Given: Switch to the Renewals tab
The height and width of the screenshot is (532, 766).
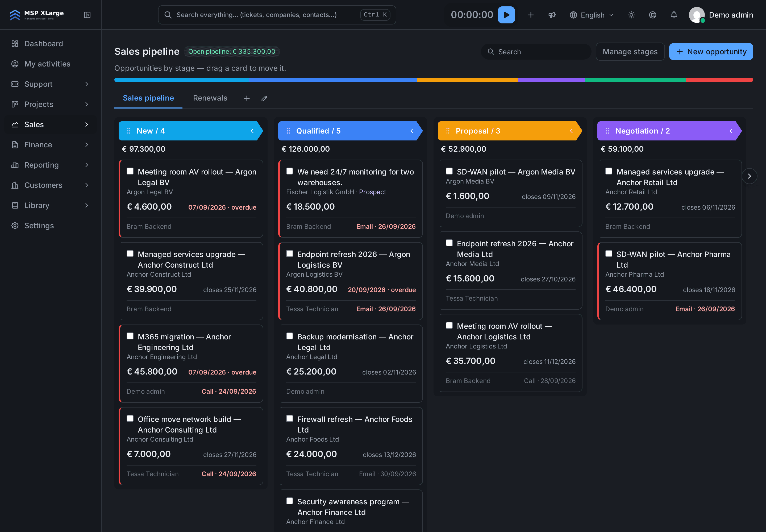Looking at the screenshot, I should (210, 98).
